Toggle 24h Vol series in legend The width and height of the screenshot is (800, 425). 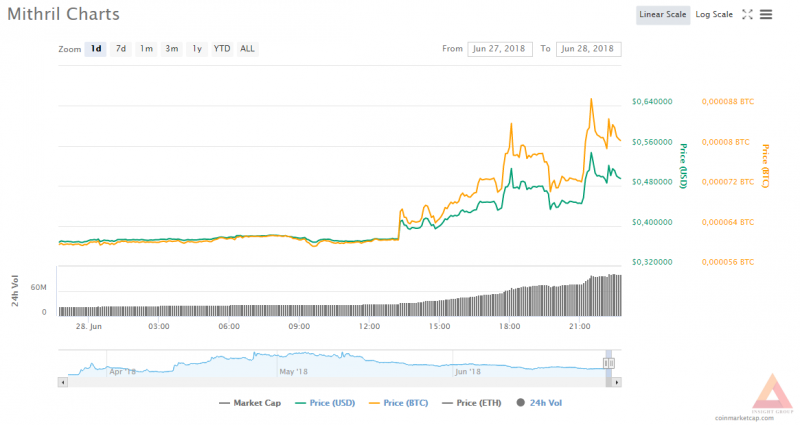point(539,403)
